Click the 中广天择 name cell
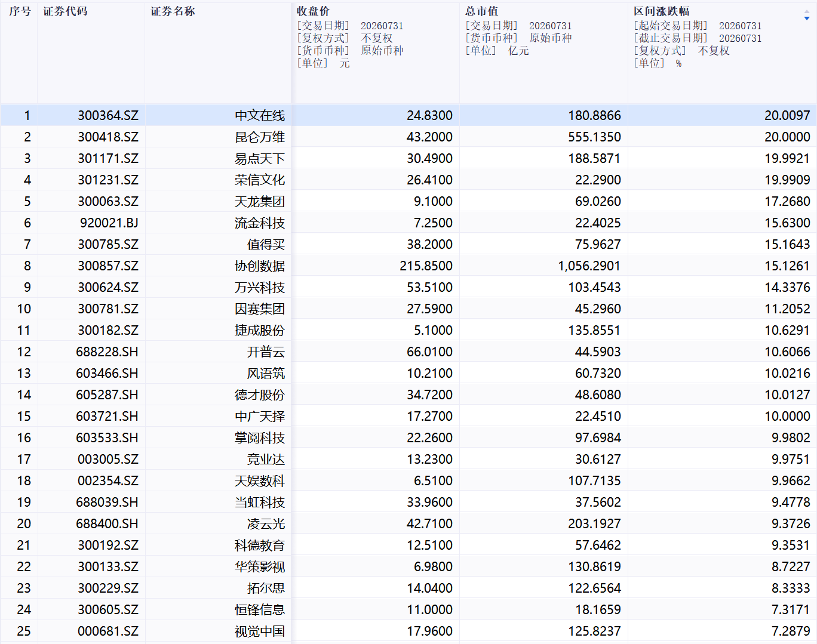Viewport: 817px width, 644px height. coord(260,416)
